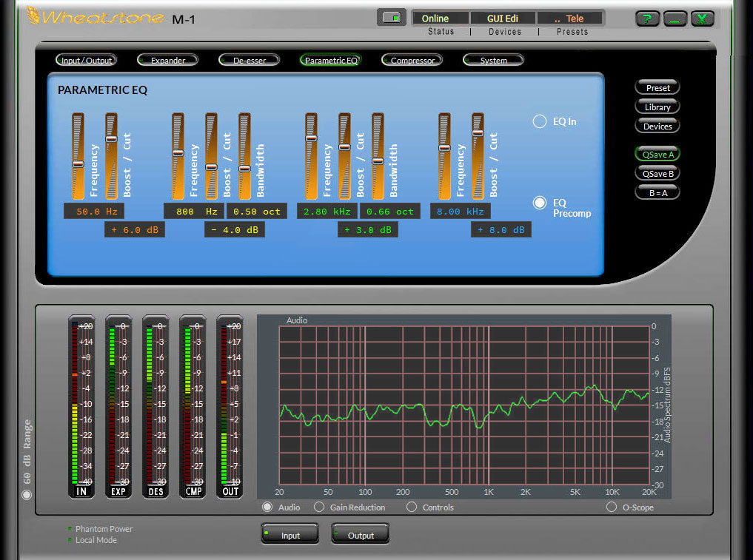Click the -4.0 dB band Boost/Cut slider
753x560 pixels.
click(x=211, y=156)
